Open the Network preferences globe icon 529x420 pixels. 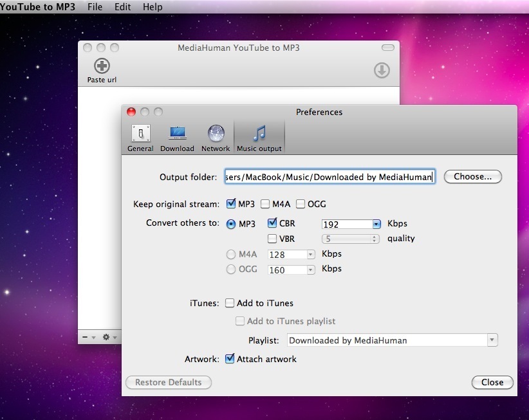point(216,134)
